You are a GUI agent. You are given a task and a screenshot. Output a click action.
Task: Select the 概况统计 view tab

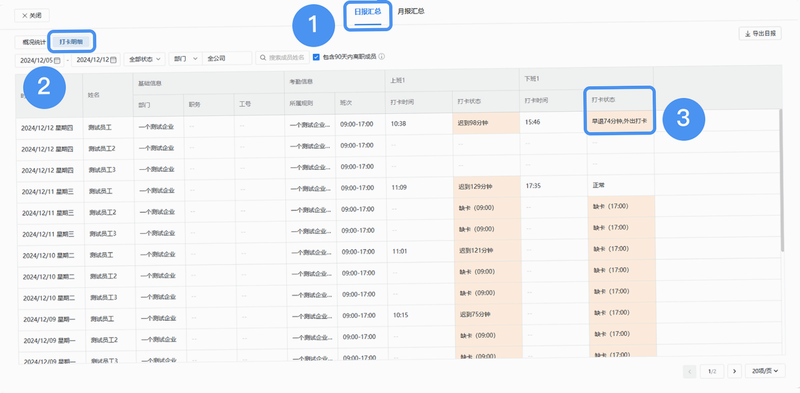[x=34, y=41]
